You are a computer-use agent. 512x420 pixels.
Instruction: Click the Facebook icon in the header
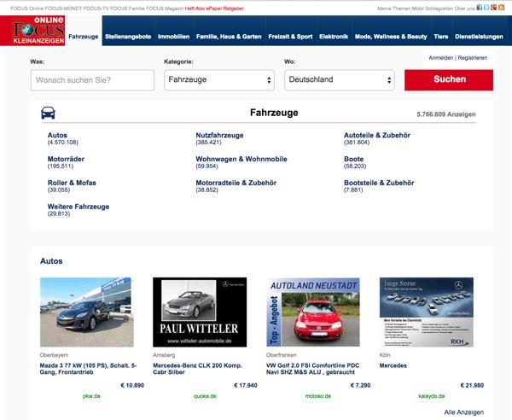480,8
